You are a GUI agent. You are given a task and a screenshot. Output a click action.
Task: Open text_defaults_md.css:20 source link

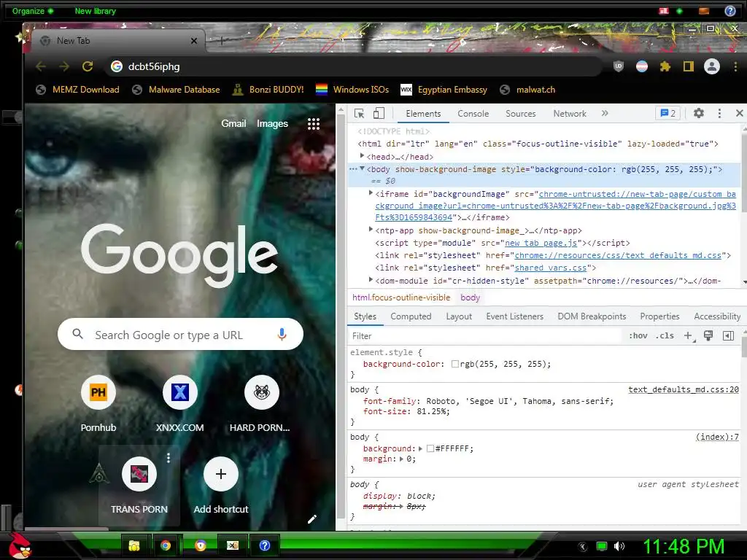coord(683,389)
